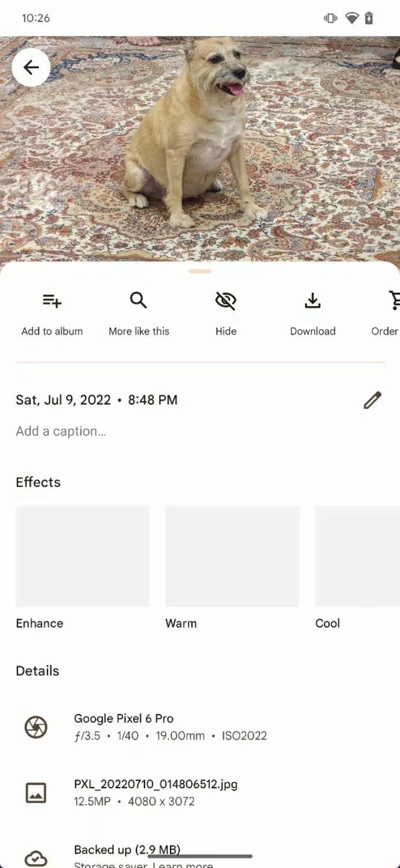This screenshot has height=868, width=400.
Task: Tap the Sat, Jul 9, 2022 date text
Action: point(63,400)
